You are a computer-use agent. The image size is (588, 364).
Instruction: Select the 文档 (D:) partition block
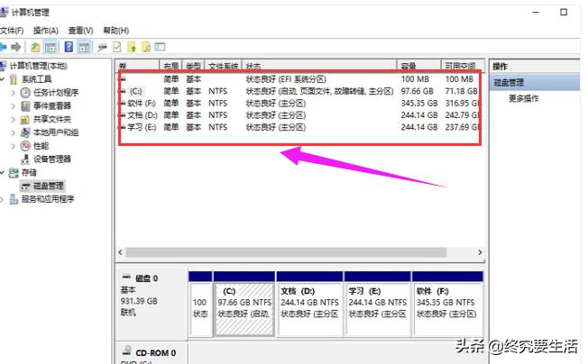click(x=309, y=304)
